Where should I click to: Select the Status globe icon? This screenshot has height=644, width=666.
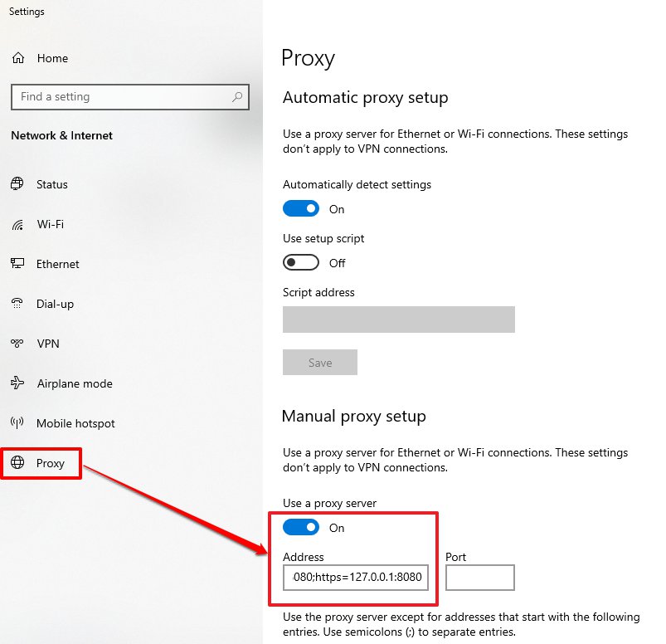17,184
